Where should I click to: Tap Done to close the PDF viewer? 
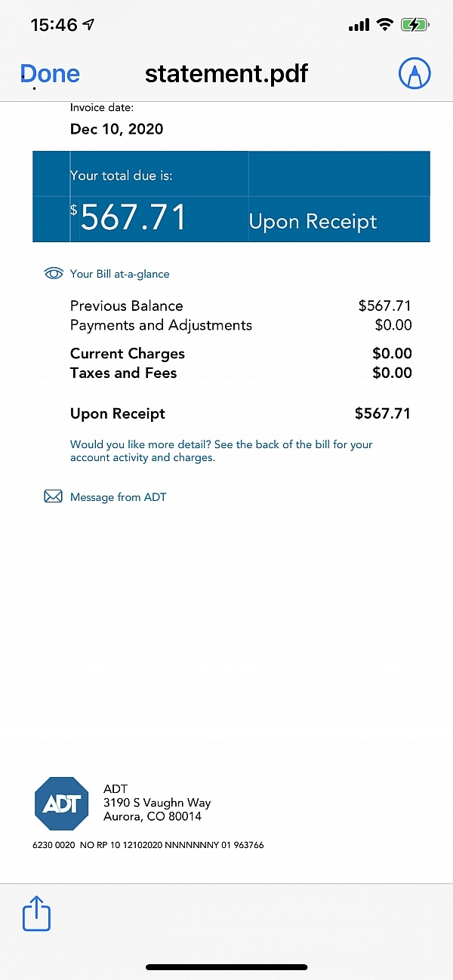(49, 73)
